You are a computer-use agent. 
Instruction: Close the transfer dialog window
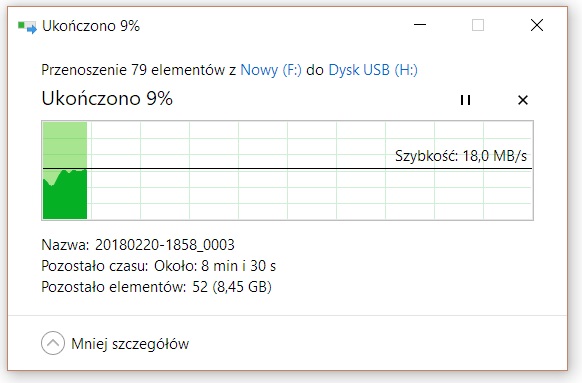coord(537,25)
